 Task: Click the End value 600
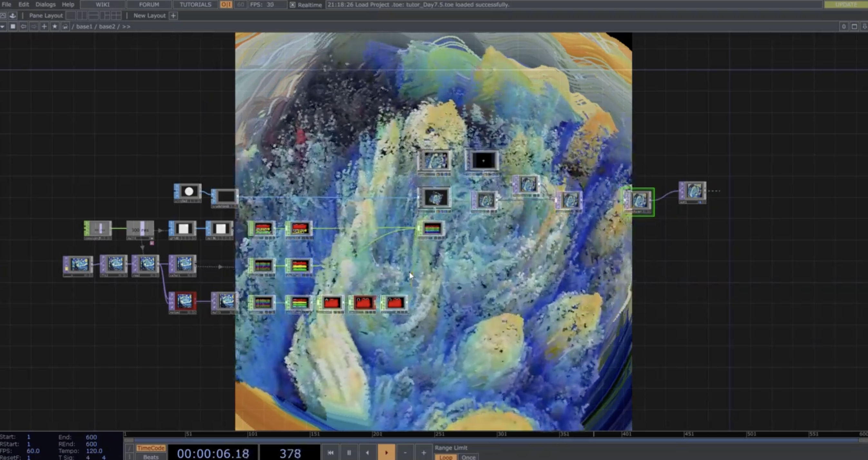(91, 437)
